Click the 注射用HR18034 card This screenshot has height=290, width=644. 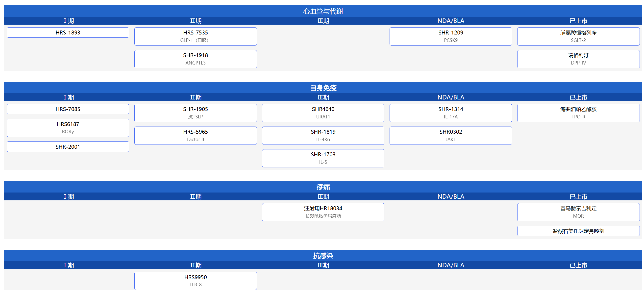pos(323,212)
